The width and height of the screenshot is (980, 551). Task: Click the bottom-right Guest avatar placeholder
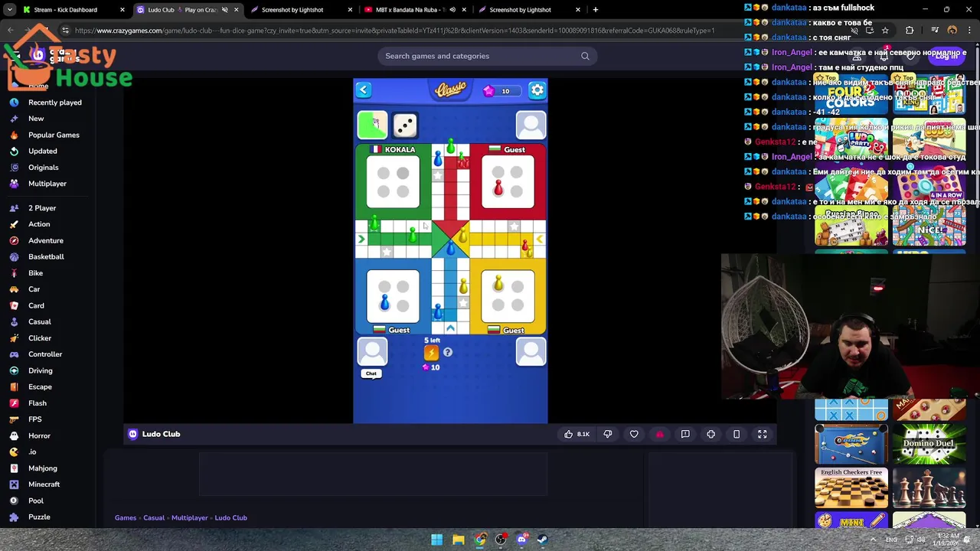tap(531, 351)
